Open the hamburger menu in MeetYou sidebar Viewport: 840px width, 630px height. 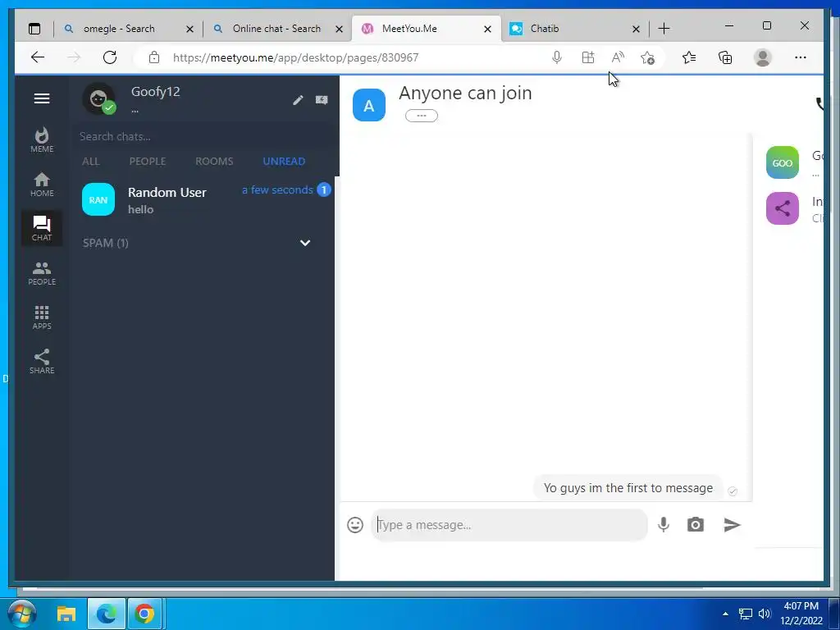42,98
